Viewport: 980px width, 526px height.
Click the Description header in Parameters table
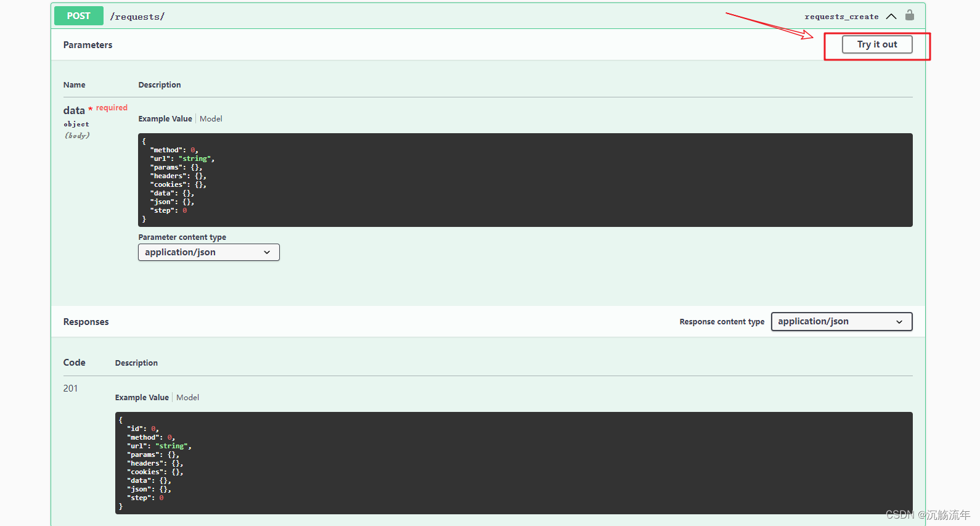click(x=160, y=85)
